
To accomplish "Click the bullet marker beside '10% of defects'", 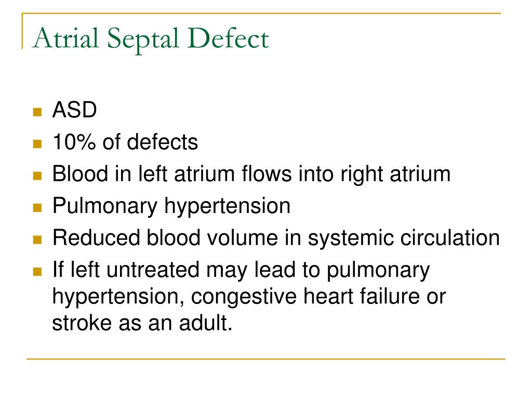I will pos(37,144).
